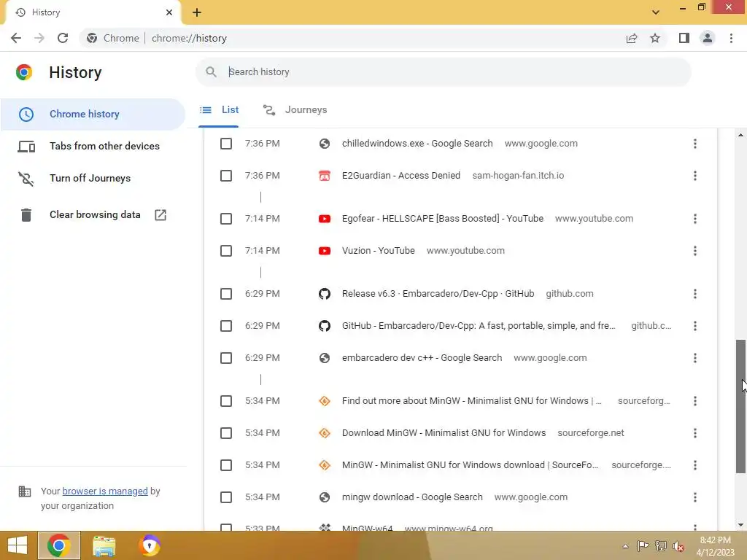Open a new tab with plus button
The image size is (747, 560).
197,12
